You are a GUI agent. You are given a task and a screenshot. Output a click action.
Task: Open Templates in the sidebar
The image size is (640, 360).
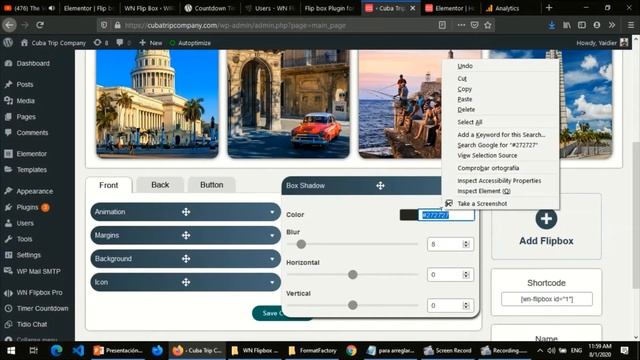click(31, 170)
